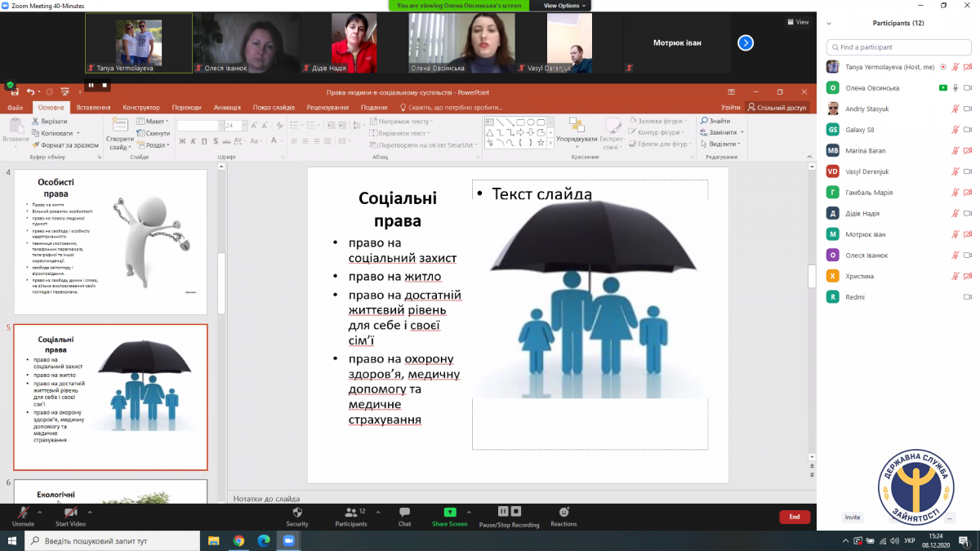Click the green Share Screen icon

point(450,513)
